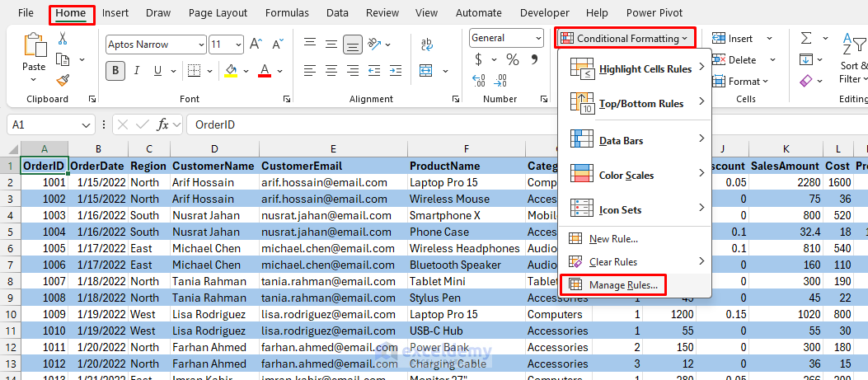
Task: Open the Icon Sets submenu
Action: coord(635,209)
